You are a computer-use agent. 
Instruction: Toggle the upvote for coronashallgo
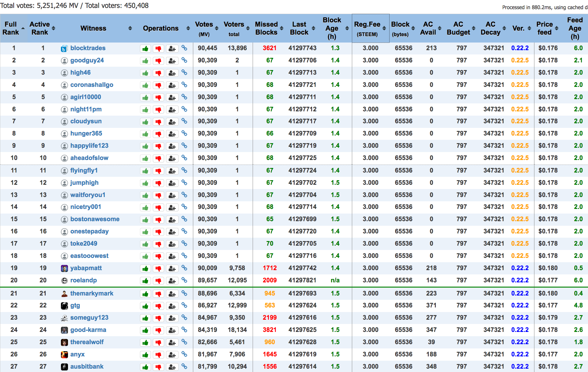(x=145, y=85)
